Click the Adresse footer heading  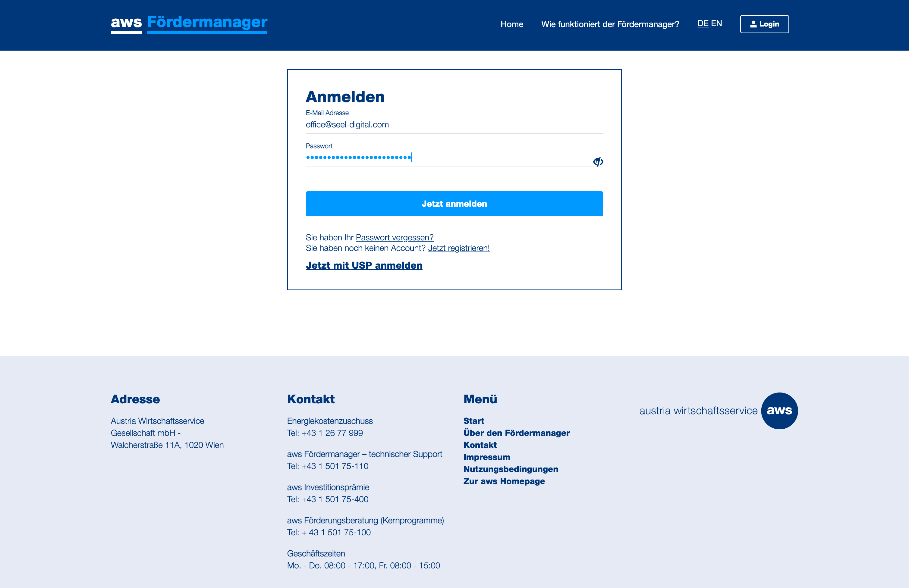[135, 399]
